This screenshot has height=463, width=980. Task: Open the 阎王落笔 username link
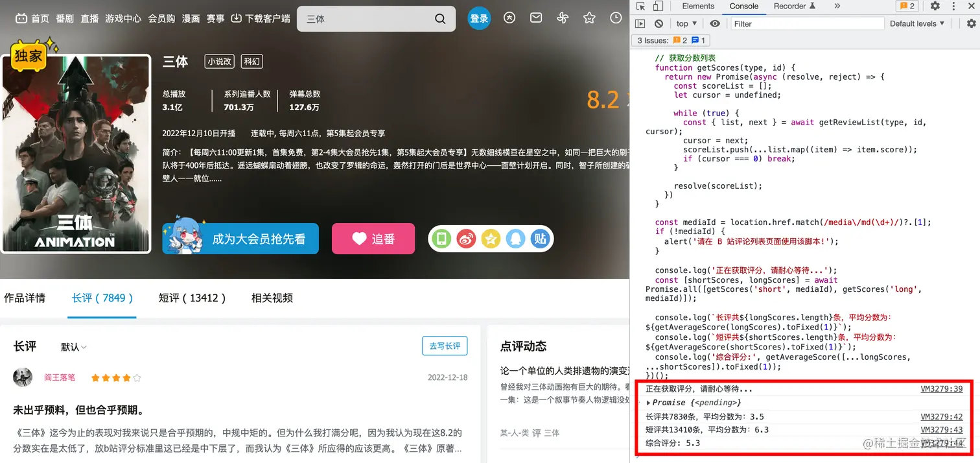tap(60, 377)
